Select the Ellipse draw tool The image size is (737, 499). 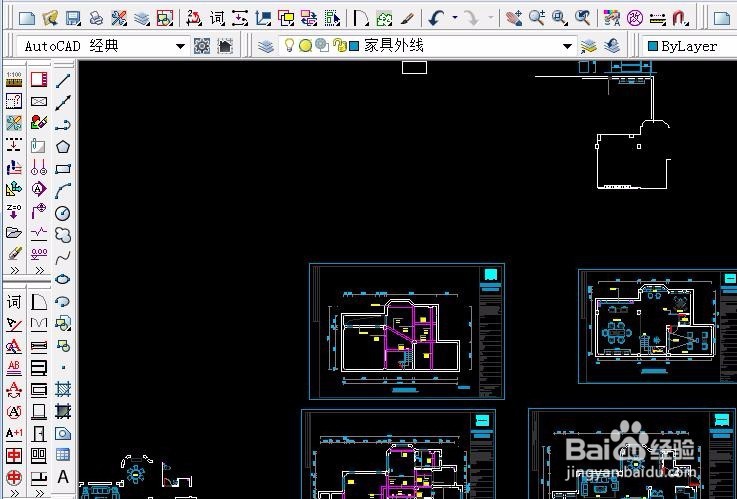(x=63, y=279)
